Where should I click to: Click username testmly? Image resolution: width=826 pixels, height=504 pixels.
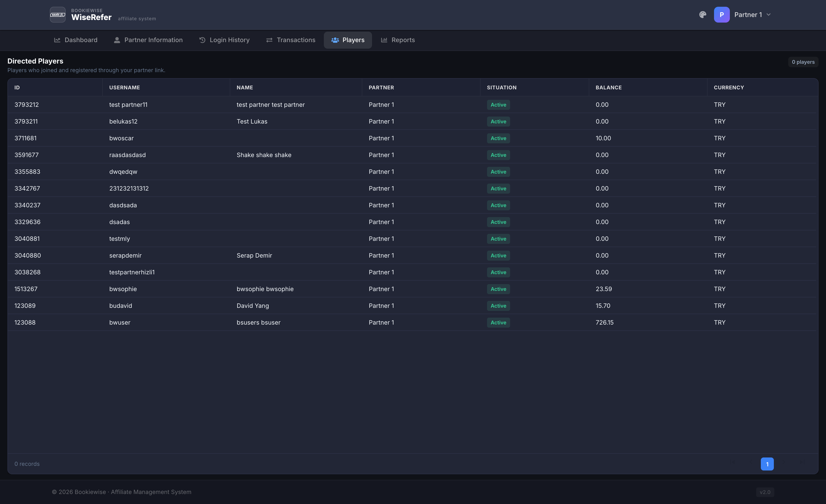(x=120, y=239)
